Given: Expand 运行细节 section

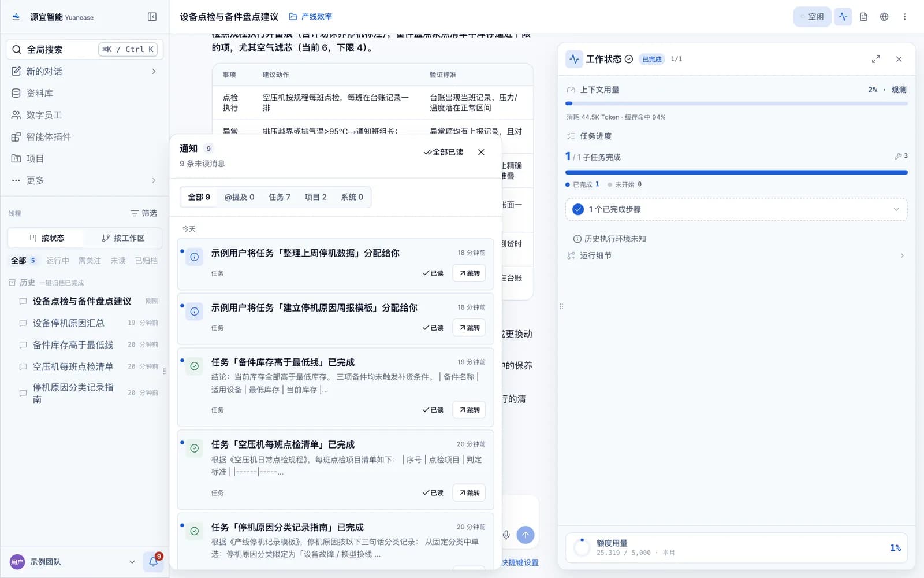Looking at the screenshot, I should (736, 255).
